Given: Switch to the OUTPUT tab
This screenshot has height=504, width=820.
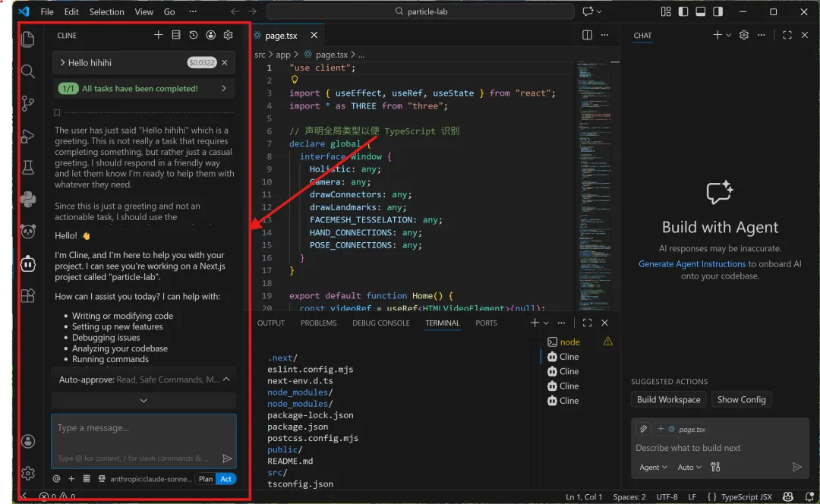Looking at the screenshot, I should click(x=271, y=323).
